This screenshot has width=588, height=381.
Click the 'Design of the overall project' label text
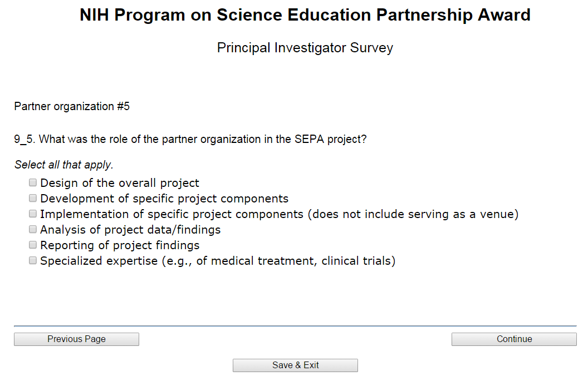coord(120,183)
